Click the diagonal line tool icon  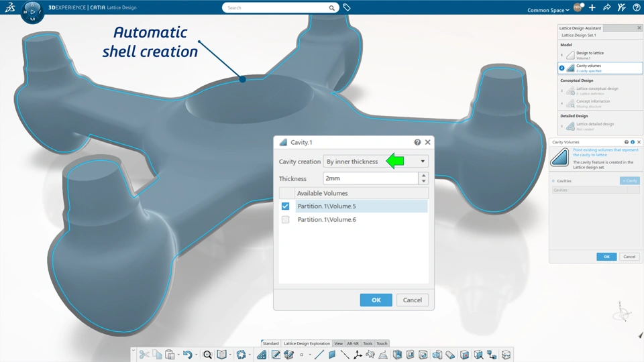[x=319, y=354]
